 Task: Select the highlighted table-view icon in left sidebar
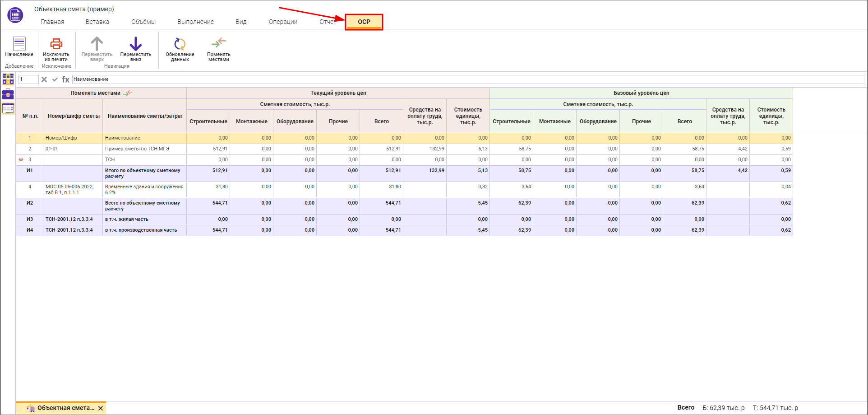(x=8, y=109)
